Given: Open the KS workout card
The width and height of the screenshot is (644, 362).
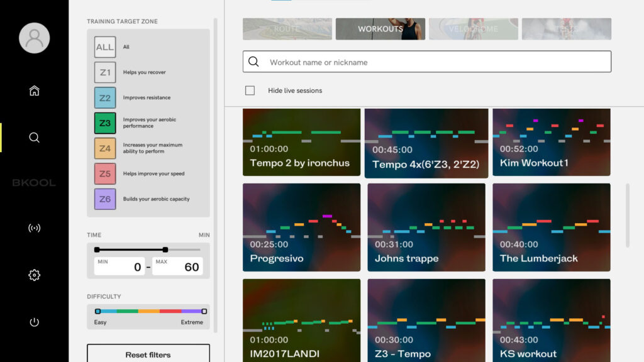Looking at the screenshot, I should point(552,321).
